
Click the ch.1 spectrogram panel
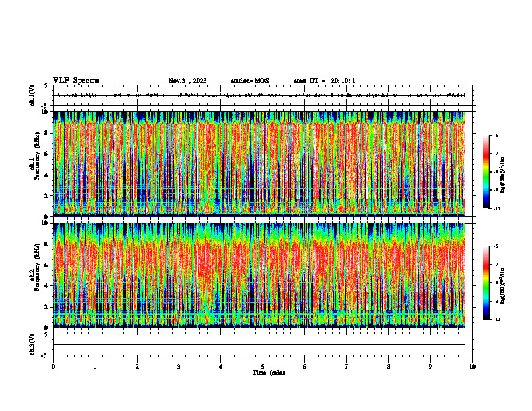point(259,164)
